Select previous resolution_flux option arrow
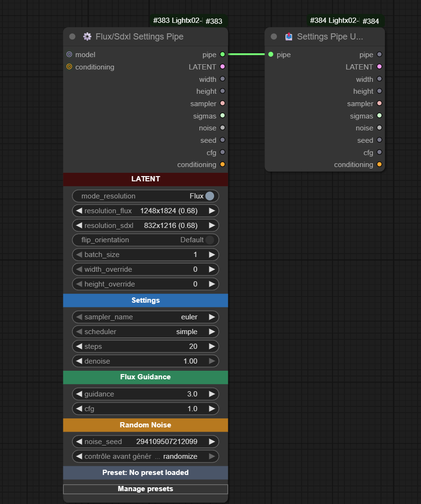 coord(79,211)
